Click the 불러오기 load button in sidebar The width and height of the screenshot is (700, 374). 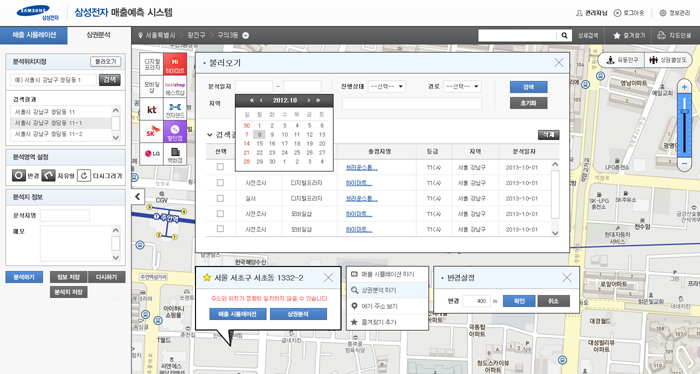105,62
